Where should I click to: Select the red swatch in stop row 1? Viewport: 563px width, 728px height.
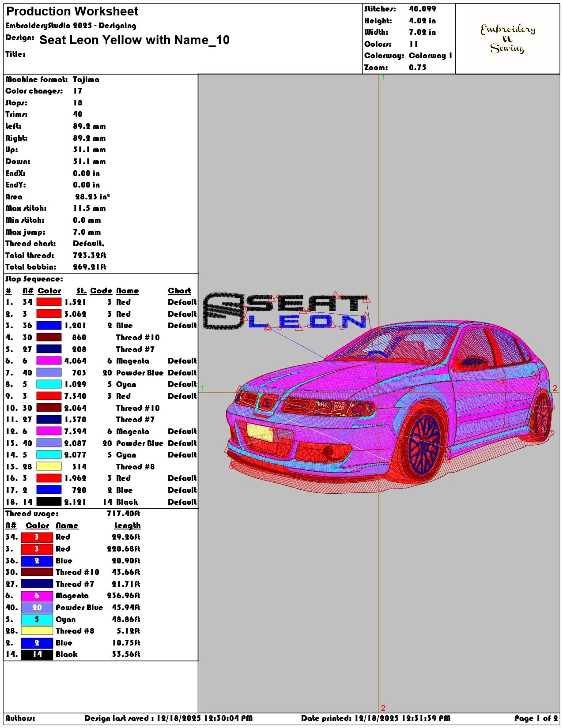click(x=49, y=302)
